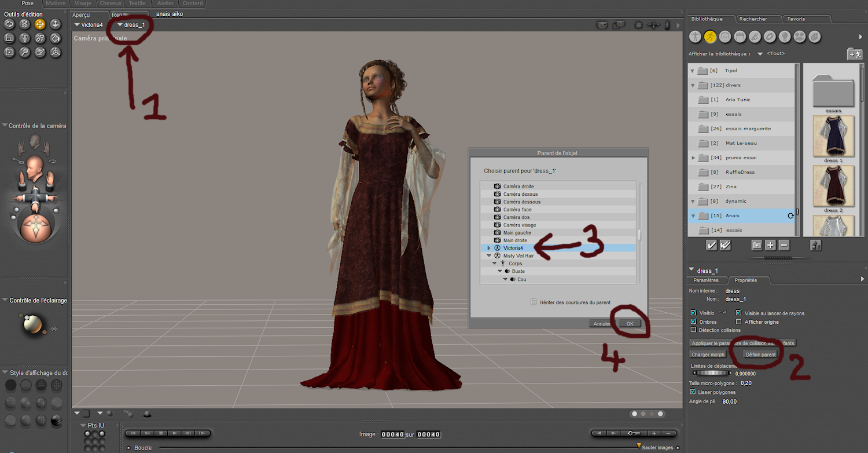Open the Faces library category
Viewport: 868px width, 453px height.
[725, 36]
